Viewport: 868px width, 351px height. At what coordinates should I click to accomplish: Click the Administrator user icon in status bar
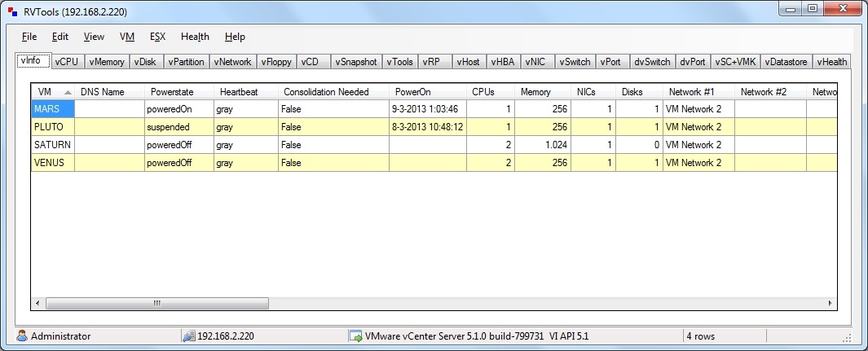click(x=22, y=336)
